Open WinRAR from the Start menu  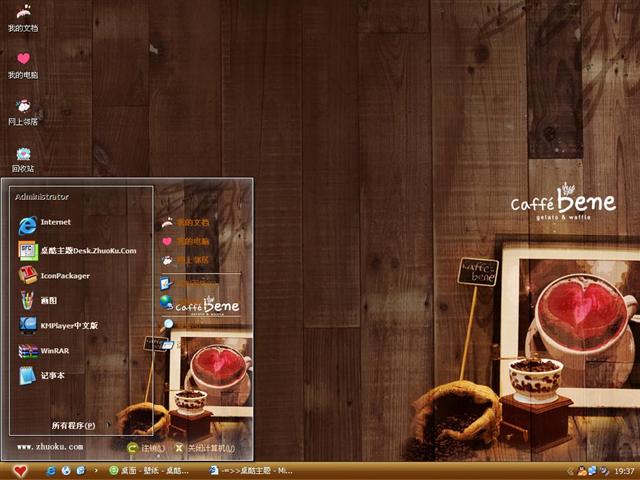coord(44,351)
